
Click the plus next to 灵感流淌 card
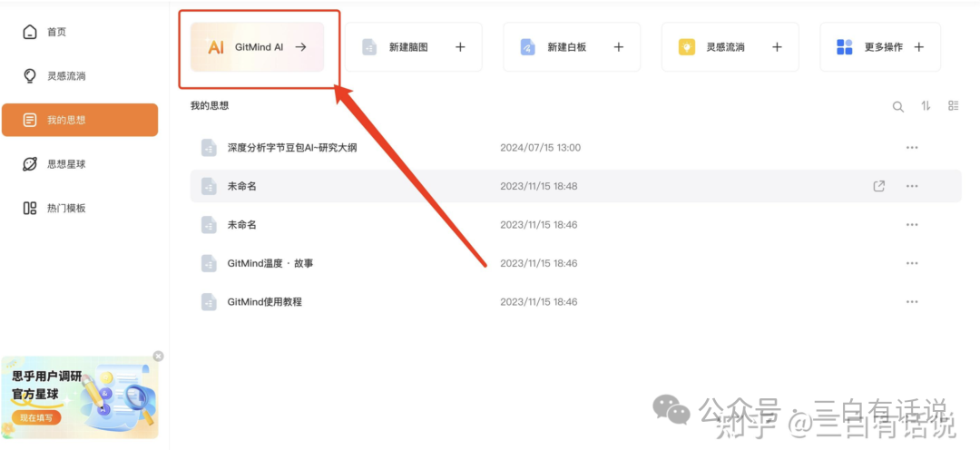pyautogui.click(x=777, y=47)
